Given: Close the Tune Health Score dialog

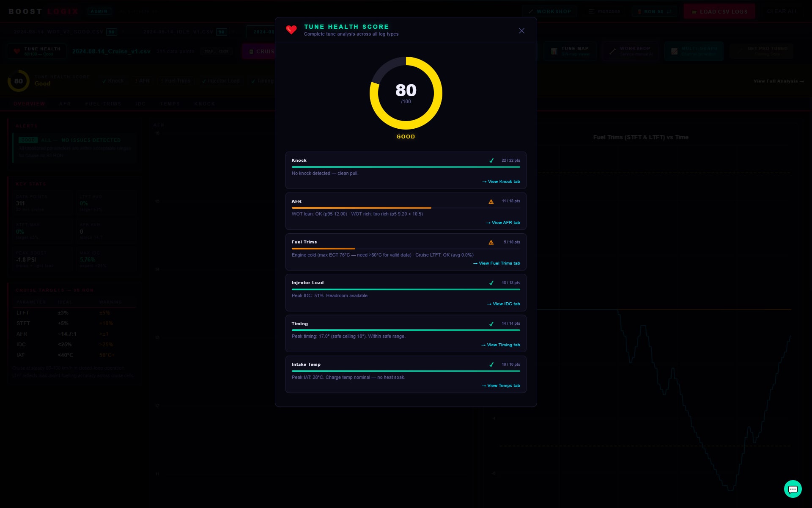Looking at the screenshot, I should [521, 30].
